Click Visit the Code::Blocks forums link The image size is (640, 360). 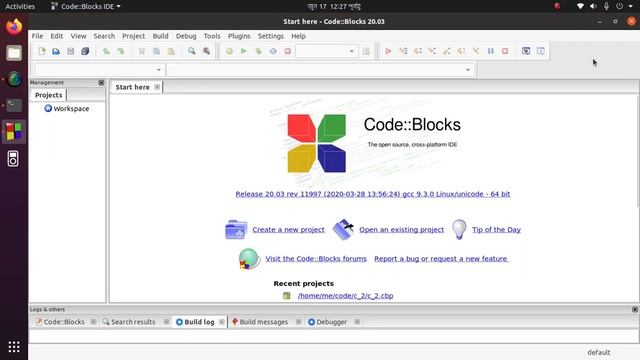pyautogui.click(x=316, y=258)
